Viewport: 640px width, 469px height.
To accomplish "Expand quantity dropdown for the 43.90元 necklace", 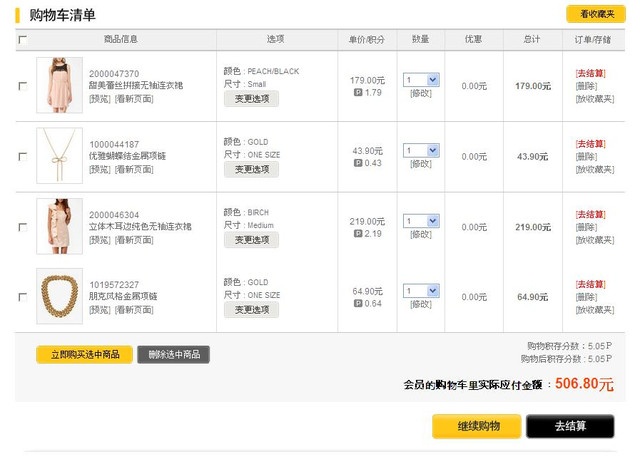I will (421, 150).
